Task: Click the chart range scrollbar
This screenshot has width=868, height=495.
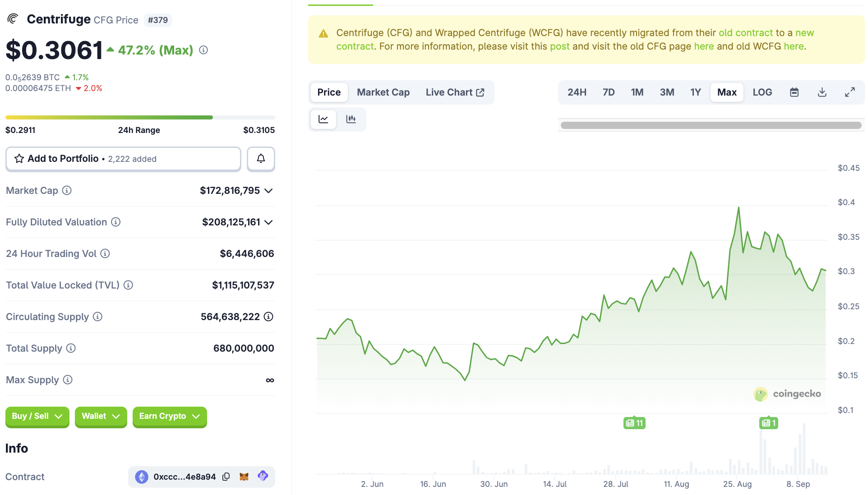Action: tap(711, 125)
